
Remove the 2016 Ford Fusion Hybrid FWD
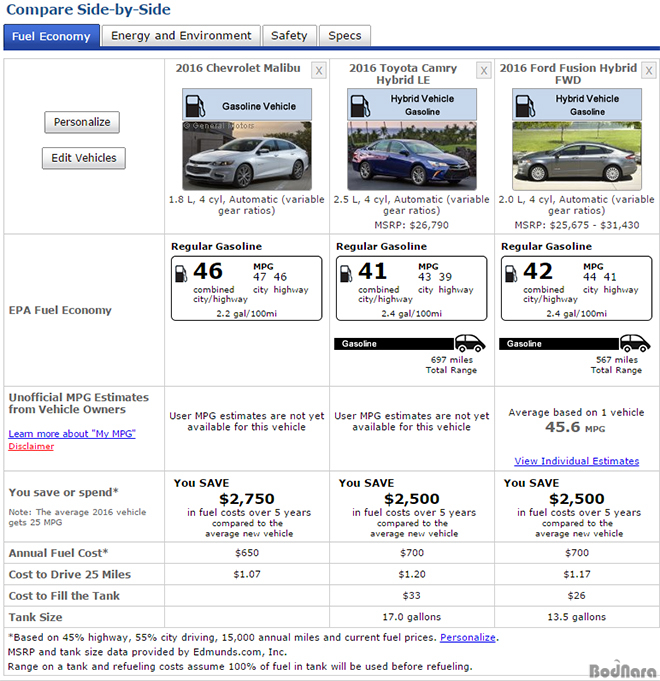coord(649,70)
